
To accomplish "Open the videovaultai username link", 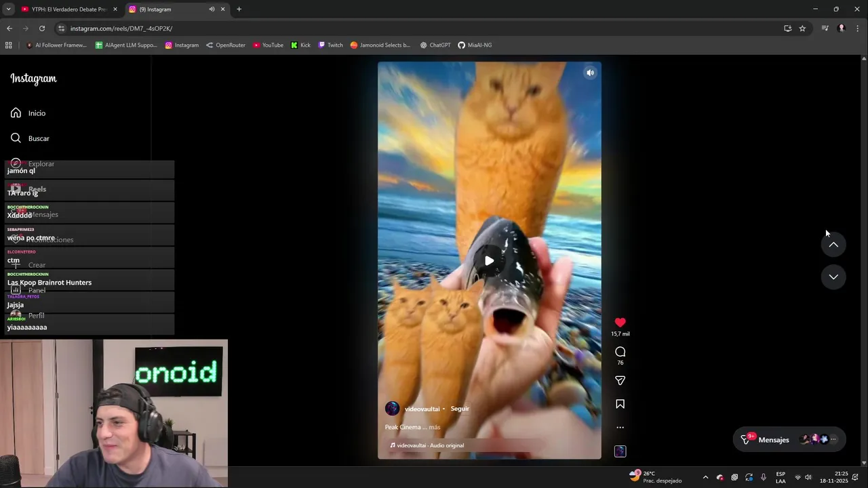I will tap(422, 409).
